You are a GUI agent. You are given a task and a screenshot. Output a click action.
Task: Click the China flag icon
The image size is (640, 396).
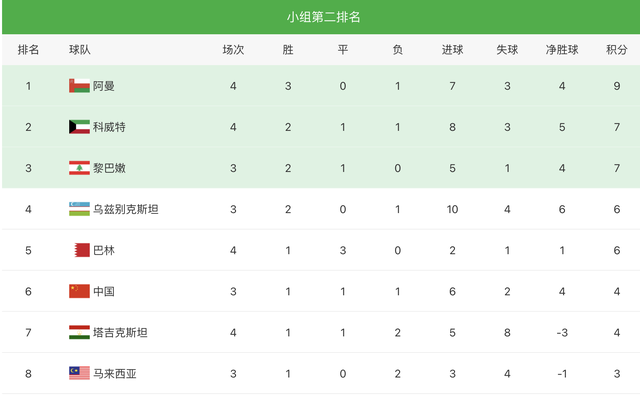[x=79, y=291]
